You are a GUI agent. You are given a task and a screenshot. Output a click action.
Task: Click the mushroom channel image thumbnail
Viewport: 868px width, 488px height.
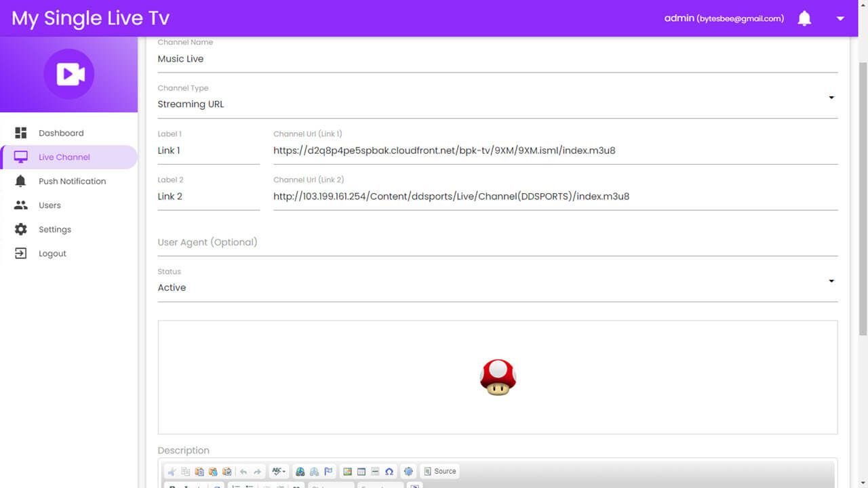click(x=498, y=378)
